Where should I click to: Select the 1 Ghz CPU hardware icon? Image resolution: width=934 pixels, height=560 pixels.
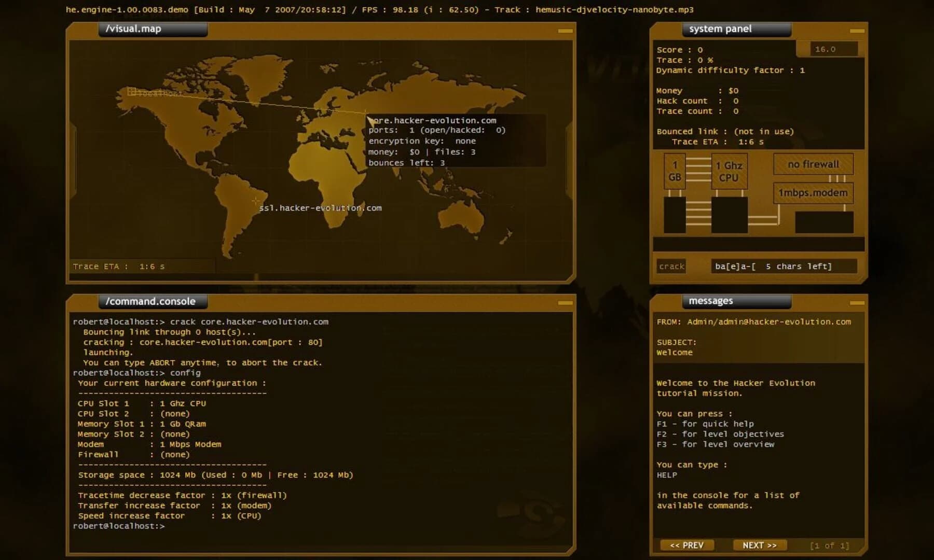[x=729, y=170]
